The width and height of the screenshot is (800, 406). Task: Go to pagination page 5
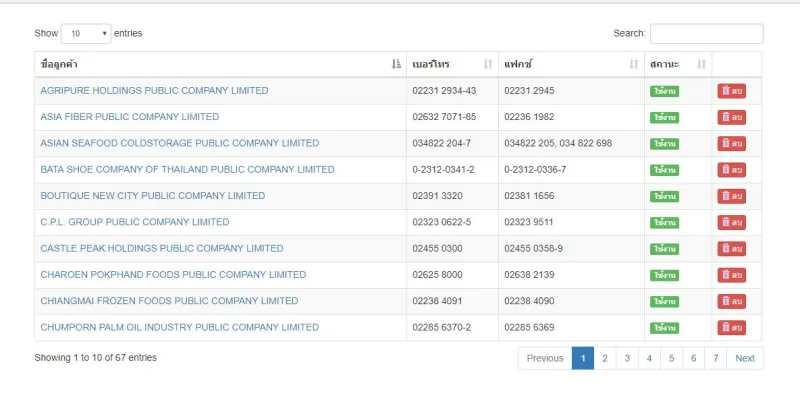pos(671,358)
